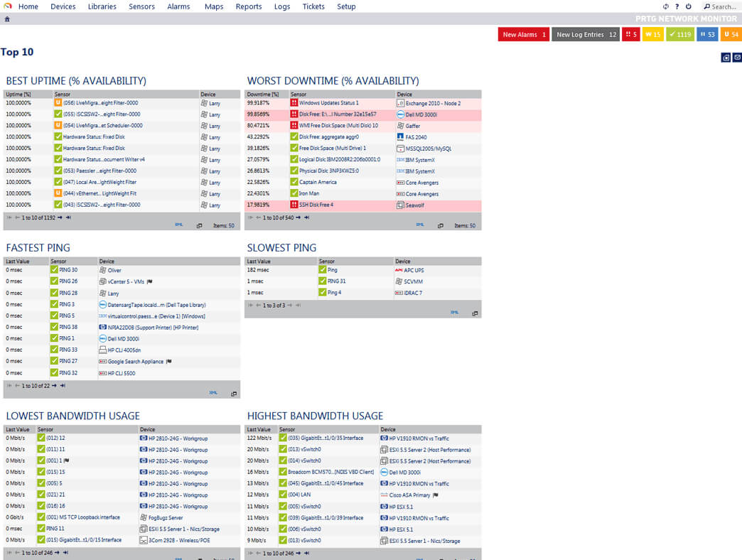
Task: Go to the next page of the Worst Downtime table
Action: click(298, 217)
